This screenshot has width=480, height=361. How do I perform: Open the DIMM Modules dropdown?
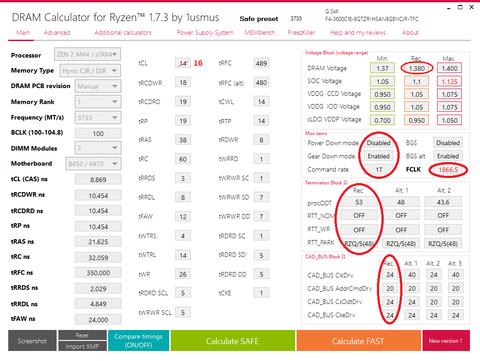(x=98, y=148)
